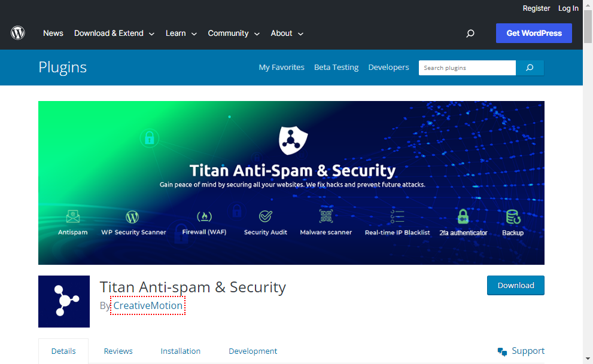Click the blue Download button
The height and width of the screenshot is (364, 593).
[515, 286]
